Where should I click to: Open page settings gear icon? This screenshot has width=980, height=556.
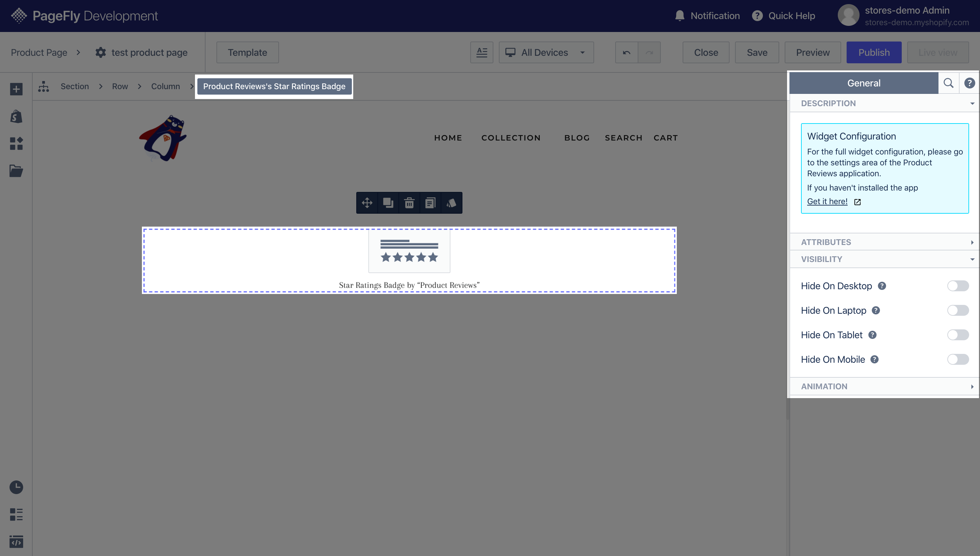click(100, 52)
